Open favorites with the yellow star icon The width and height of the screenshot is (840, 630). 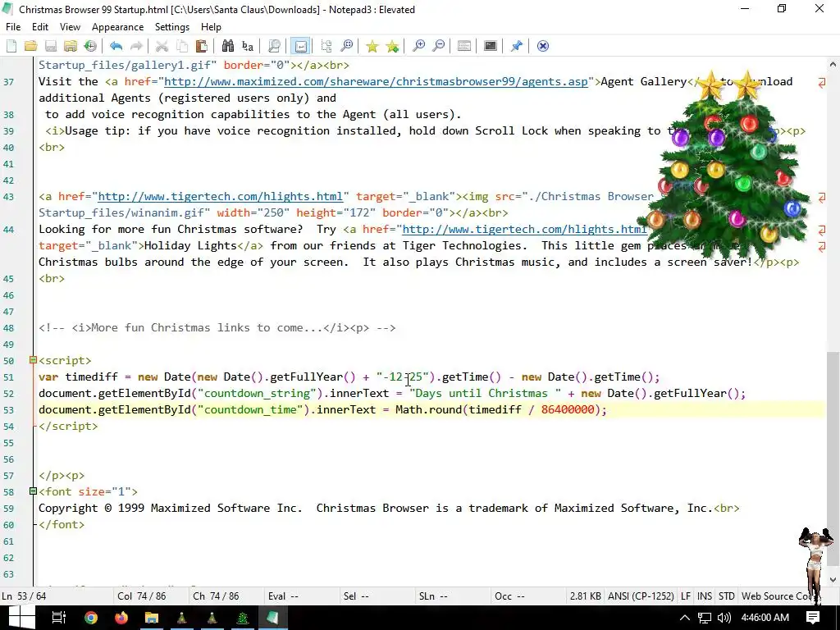[372, 46]
